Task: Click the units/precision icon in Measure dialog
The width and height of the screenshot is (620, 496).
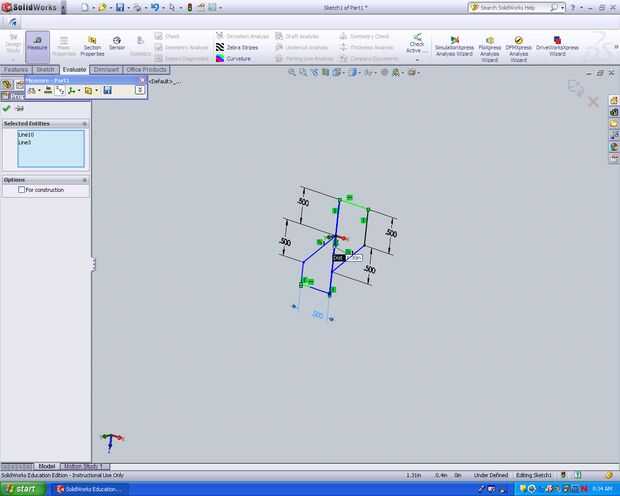Action: [x=48, y=90]
